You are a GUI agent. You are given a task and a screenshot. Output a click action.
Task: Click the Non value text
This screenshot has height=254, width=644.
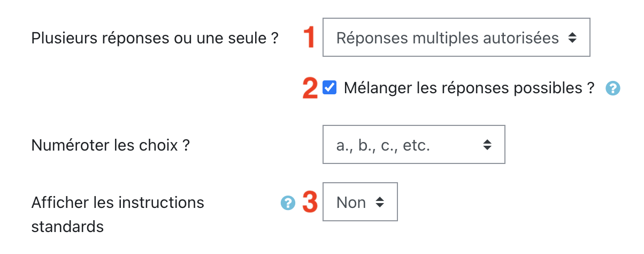tap(351, 203)
